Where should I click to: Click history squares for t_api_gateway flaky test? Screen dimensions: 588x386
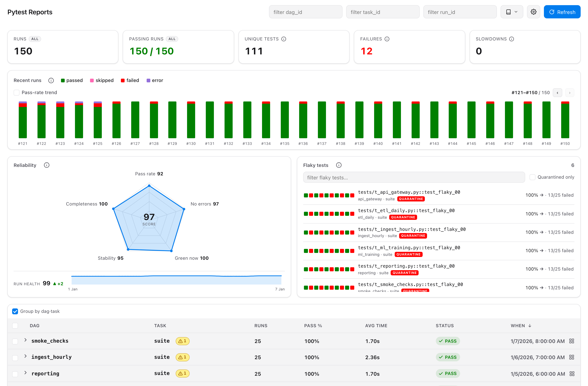tap(329, 195)
